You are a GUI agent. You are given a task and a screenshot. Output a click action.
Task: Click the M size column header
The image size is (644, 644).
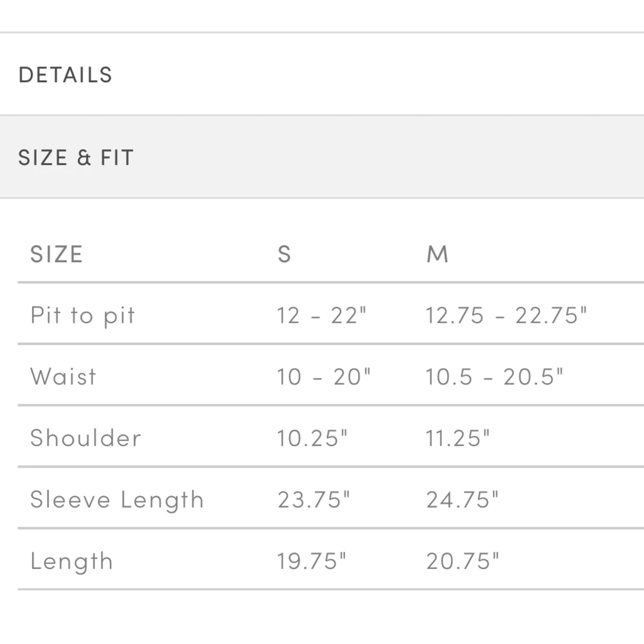tap(437, 254)
